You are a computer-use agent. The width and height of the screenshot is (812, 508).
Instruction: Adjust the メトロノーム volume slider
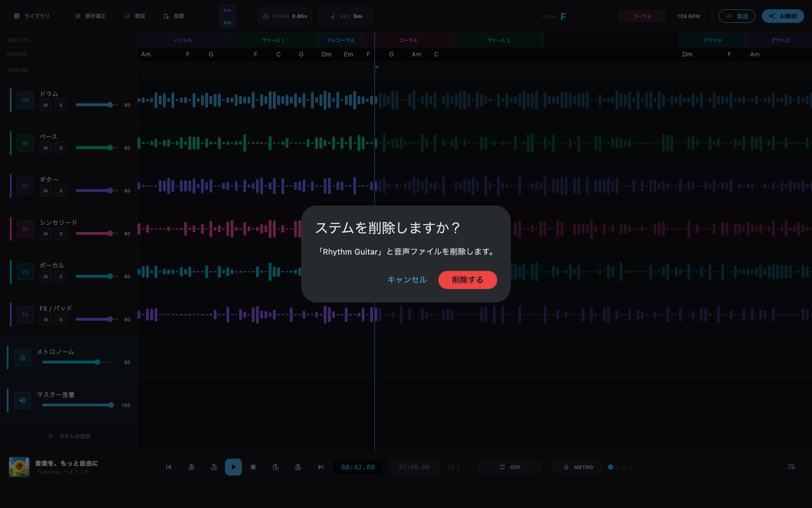coord(76,362)
